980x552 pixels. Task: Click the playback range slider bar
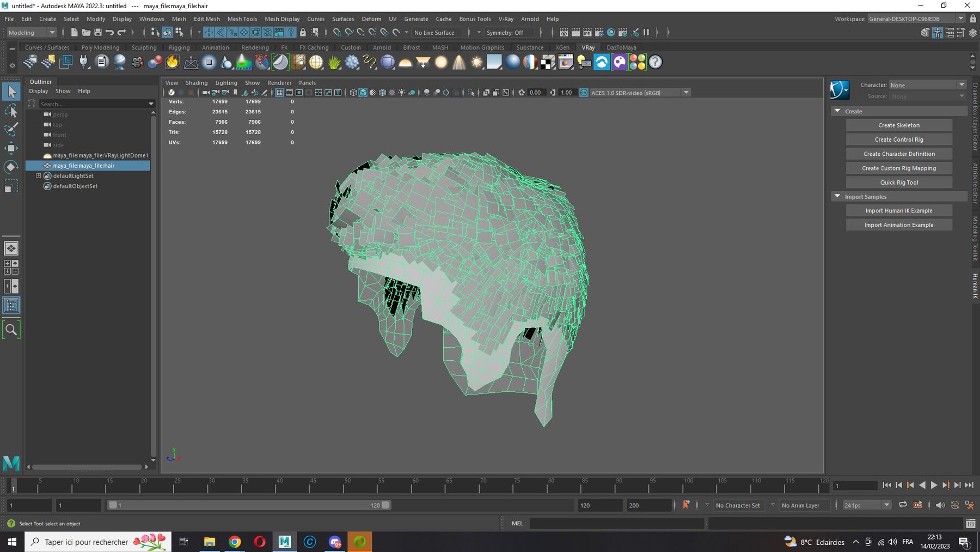coord(249,505)
